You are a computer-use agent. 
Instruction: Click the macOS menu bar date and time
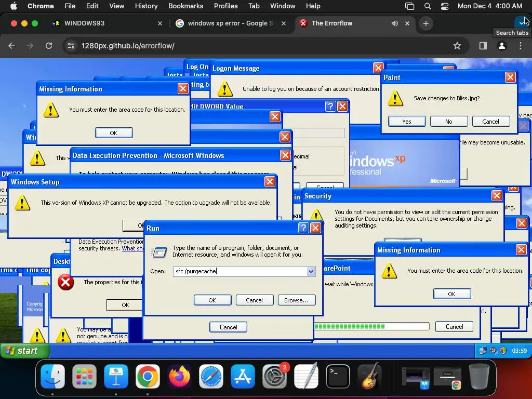(x=489, y=6)
